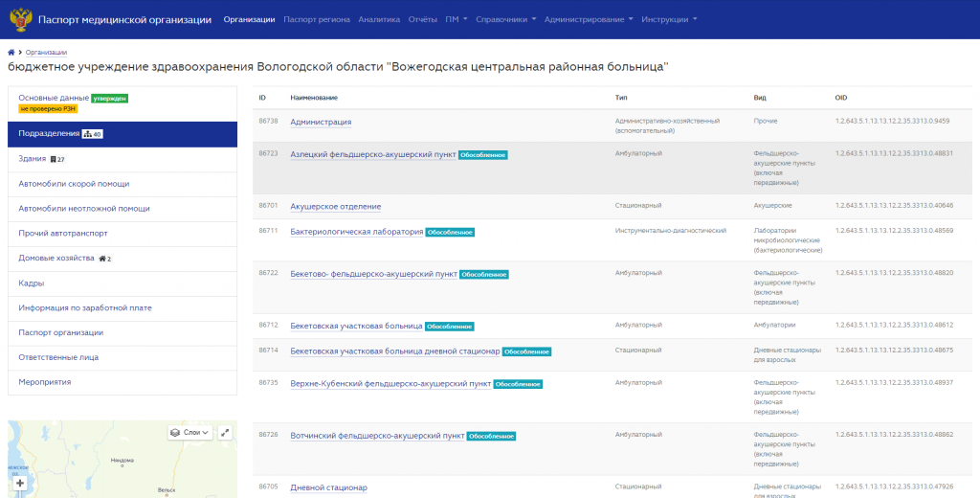The width and height of the screenshot is (980, 498).
Task: Go to Паспорт региона tab
Action: coord(316,19)
